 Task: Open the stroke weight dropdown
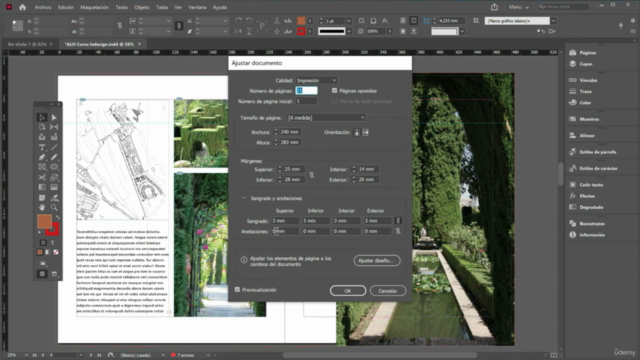pyautogui.click(x=349, y=21)
